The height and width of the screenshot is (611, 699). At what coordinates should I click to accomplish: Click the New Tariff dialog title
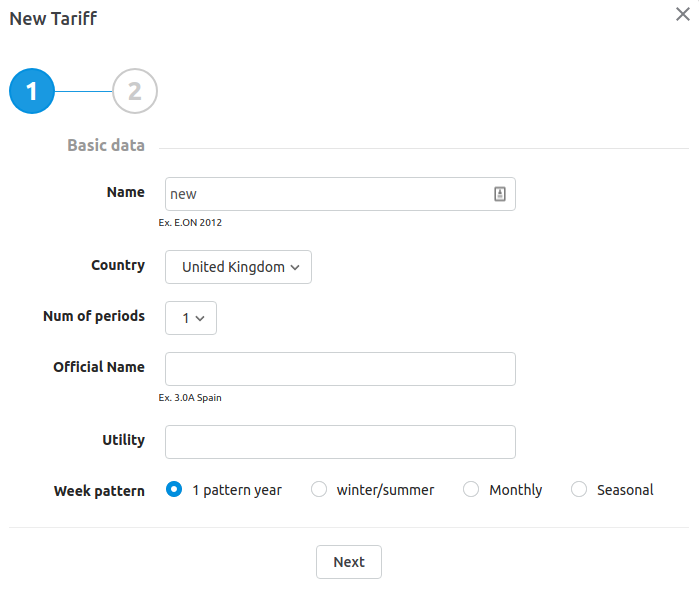(53, 19)
